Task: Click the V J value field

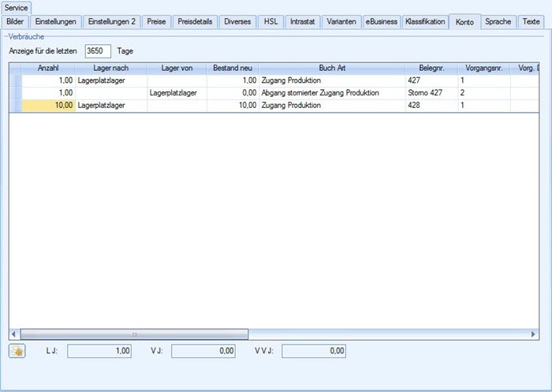Action: 203,351
